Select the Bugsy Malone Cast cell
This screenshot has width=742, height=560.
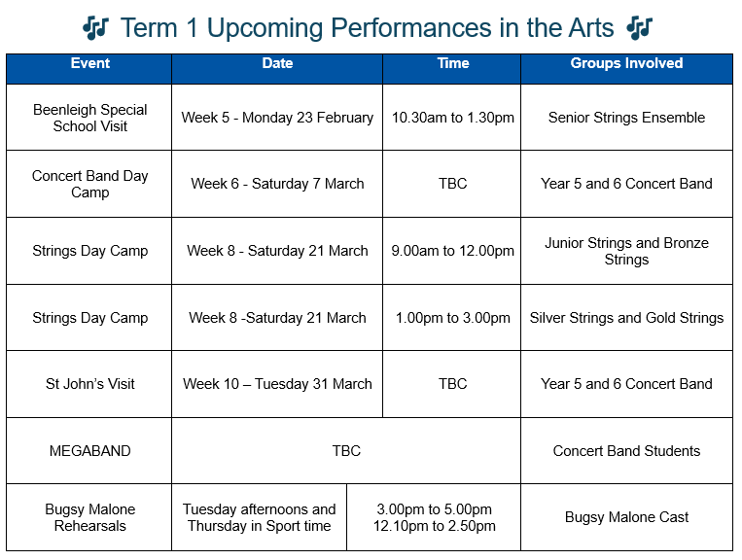(x=626, y=517)
